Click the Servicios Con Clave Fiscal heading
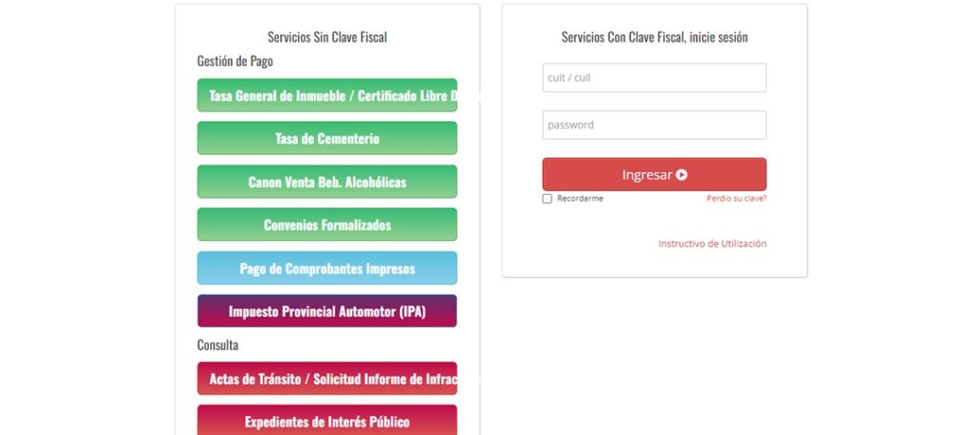This screenshot has height=435, width=980. pyautogui.click(x=655, y=37)
